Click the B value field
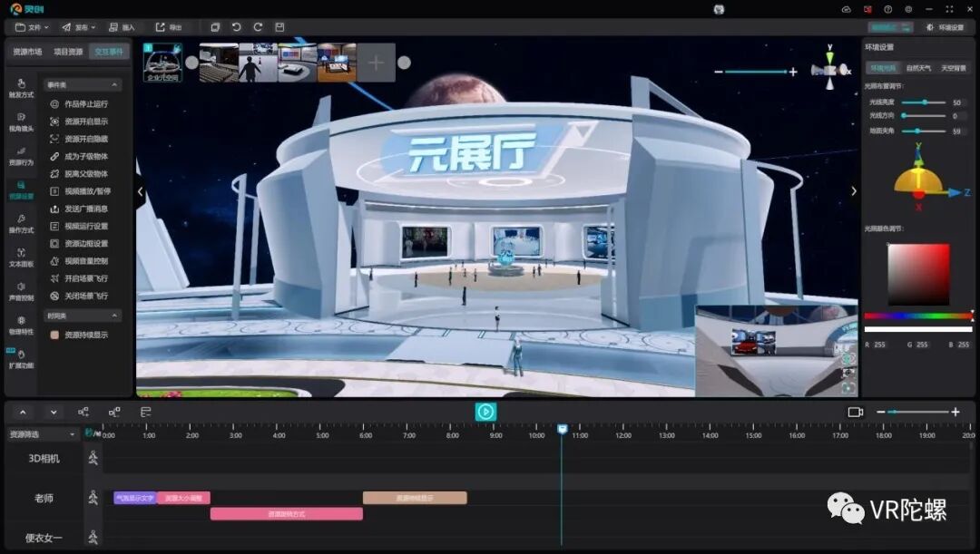The width and height of the screenshot is (980, 554). (x=964, y=345)
